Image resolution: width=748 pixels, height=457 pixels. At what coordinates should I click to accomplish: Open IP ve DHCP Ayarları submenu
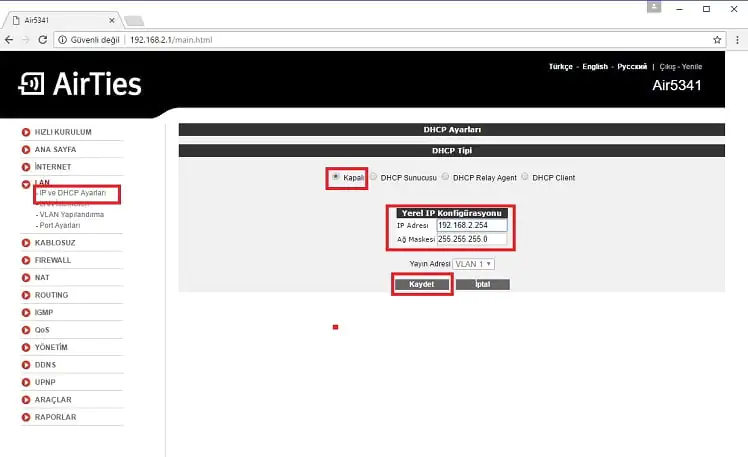(x=73, y=193)
